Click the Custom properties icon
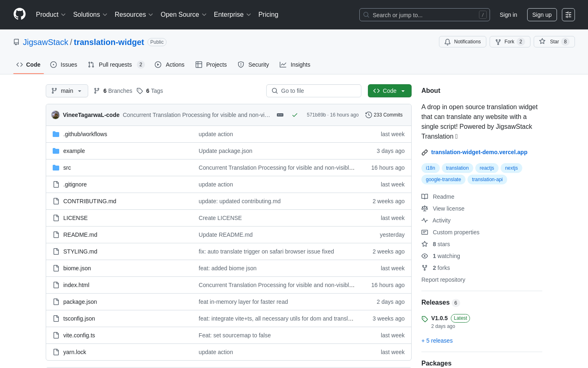 point(425,232)
